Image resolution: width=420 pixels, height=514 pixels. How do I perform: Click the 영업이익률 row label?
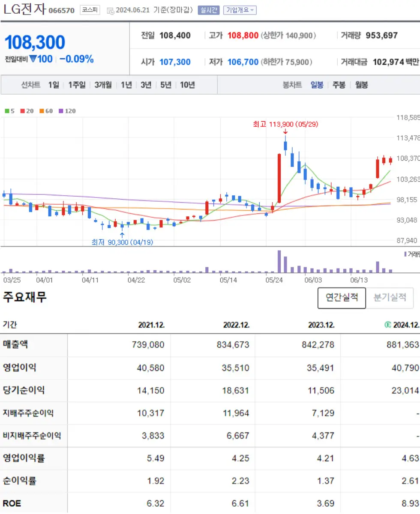(x=24, y=458)
